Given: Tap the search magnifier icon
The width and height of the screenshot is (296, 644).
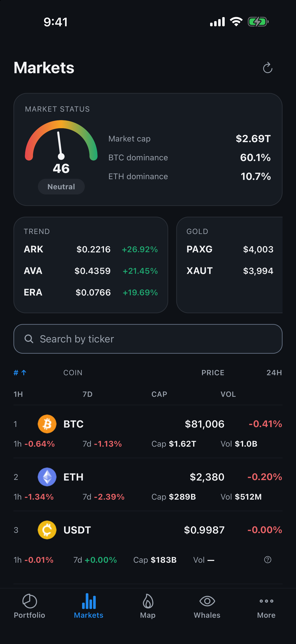Looking at the screenshot, I should pos(29,339).
